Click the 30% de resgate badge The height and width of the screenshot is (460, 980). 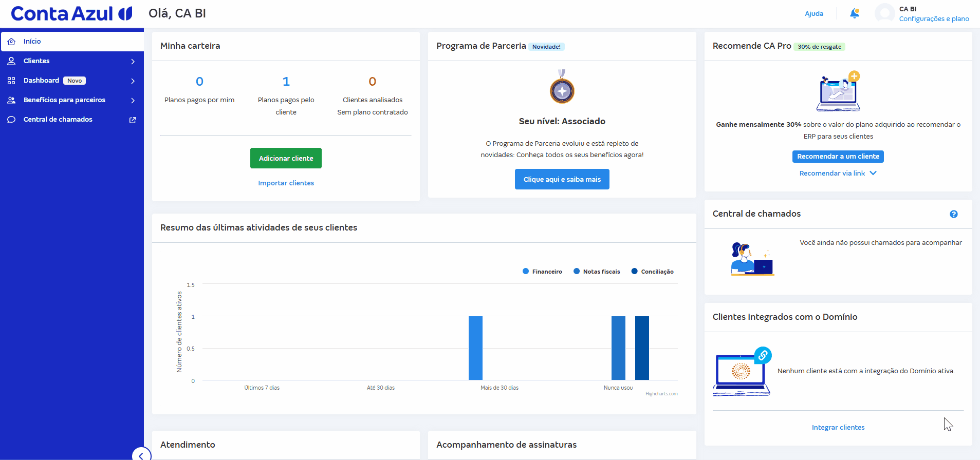click(820, 47)
